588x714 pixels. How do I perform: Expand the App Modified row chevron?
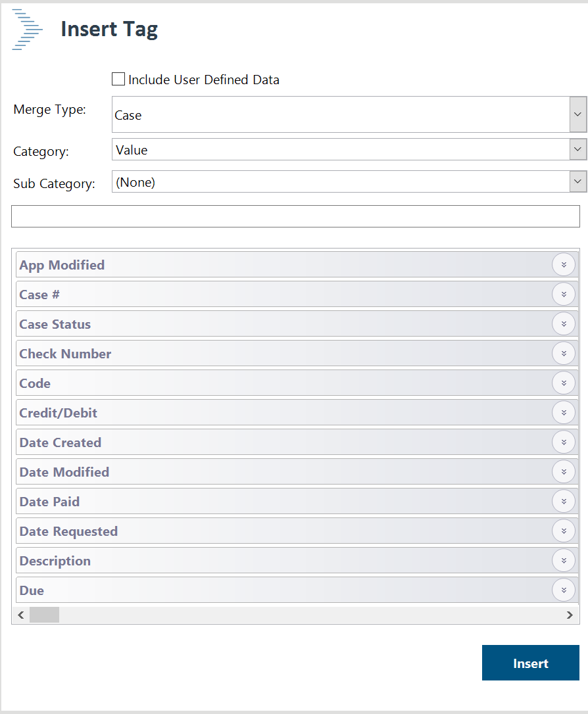[563, 265]
